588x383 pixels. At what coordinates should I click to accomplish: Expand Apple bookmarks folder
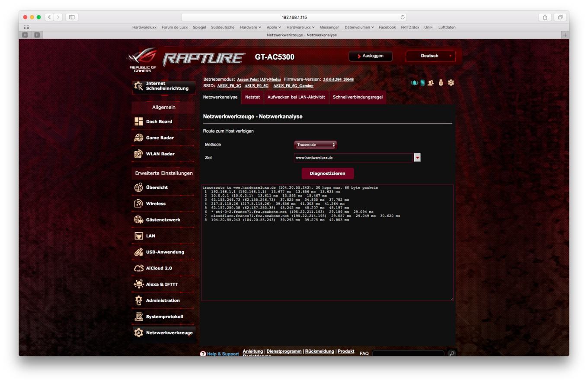tap(274, 27)
